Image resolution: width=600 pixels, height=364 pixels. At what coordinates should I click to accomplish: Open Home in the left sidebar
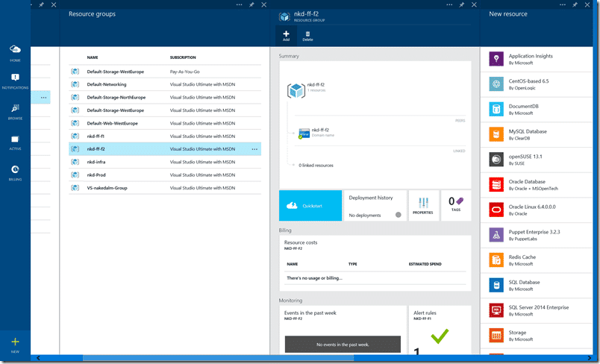click(x=15, y=53)
